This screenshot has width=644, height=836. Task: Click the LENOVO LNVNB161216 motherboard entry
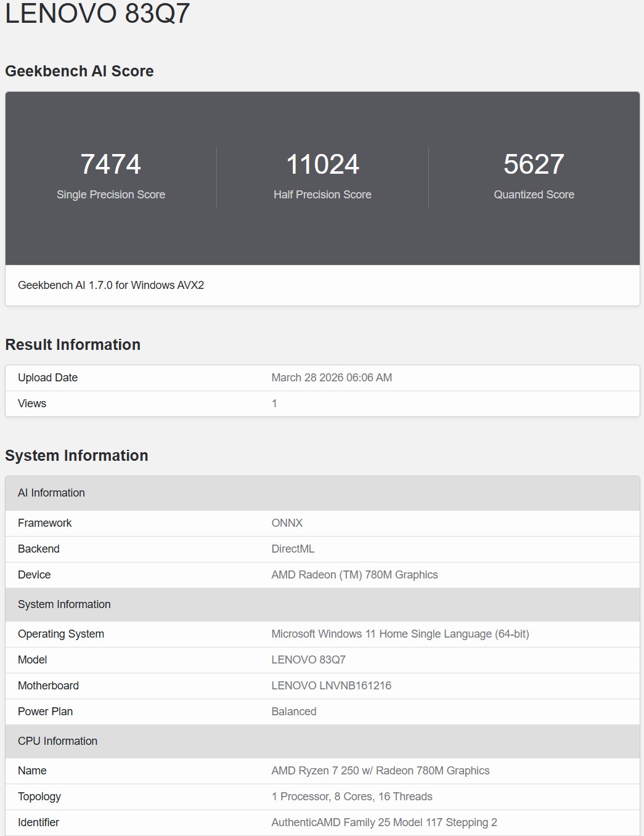(332, 685)
